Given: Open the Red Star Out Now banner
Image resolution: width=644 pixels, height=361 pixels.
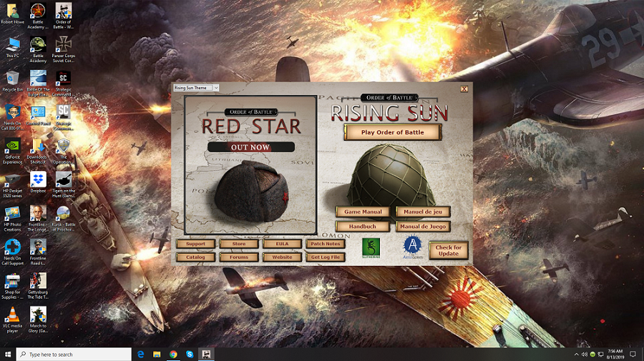Looking at the screenshot, I should (x=250, y=165).
